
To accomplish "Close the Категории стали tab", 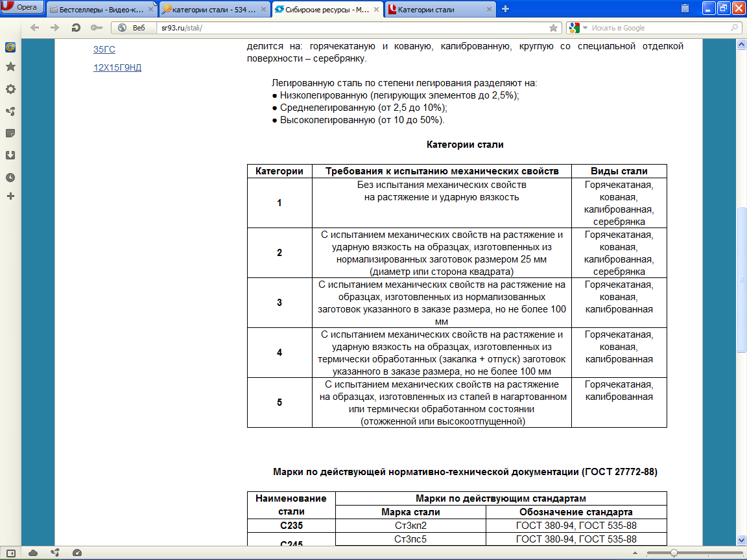I will tap(490, 9).
